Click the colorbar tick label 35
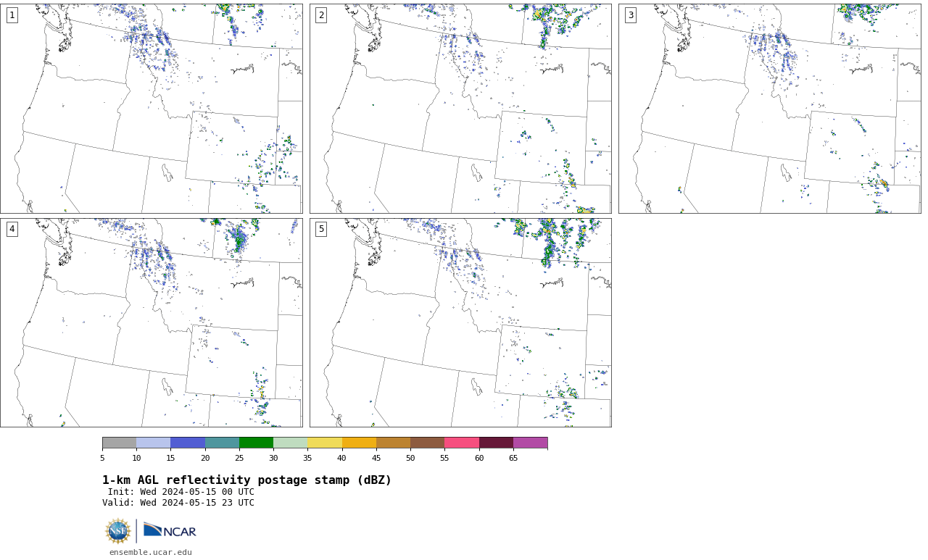This screenshot has height=560, width=928. point(307,458)
